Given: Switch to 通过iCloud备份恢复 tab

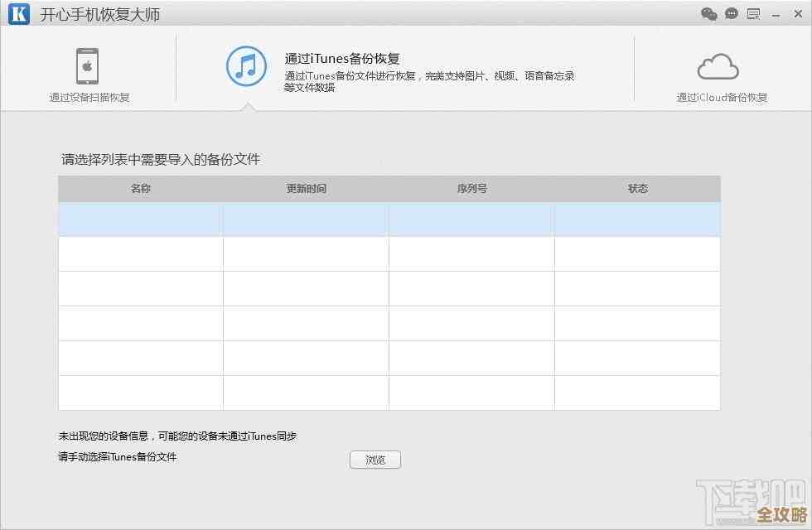Looking at the screenshot, I should [x=722, y=97].
